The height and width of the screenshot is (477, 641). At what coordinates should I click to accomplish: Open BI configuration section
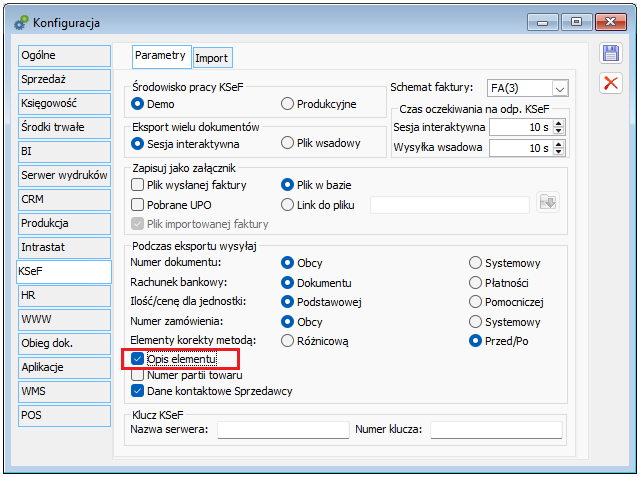64,152
